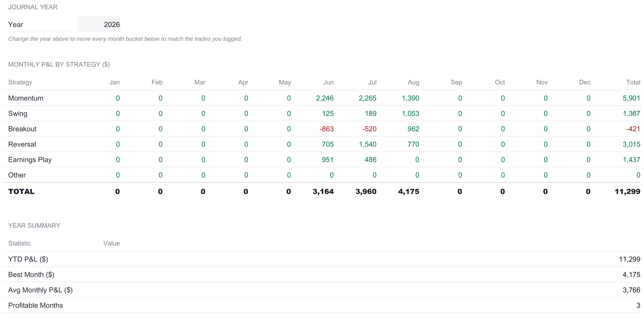Viewport: 644px width, 318px height.
Task: Click the Earnings Play July value 486
Action: click(370, 160)
